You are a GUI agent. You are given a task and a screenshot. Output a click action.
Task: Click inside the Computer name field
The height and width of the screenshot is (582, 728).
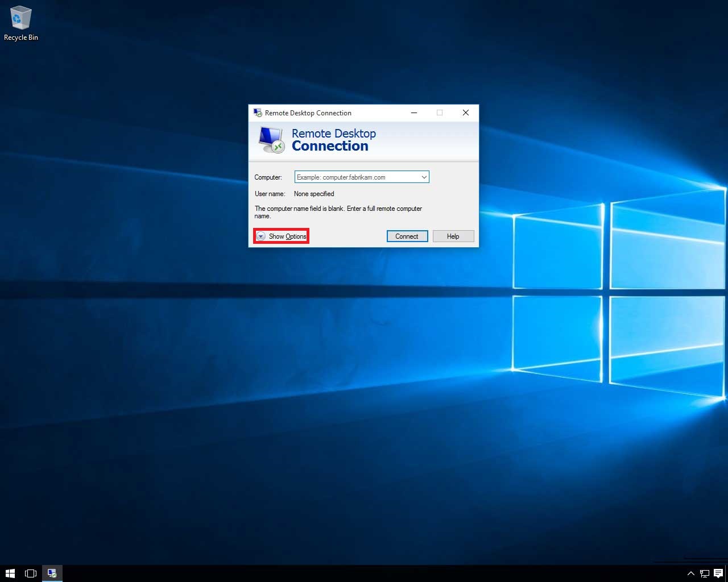pos(356,177)
